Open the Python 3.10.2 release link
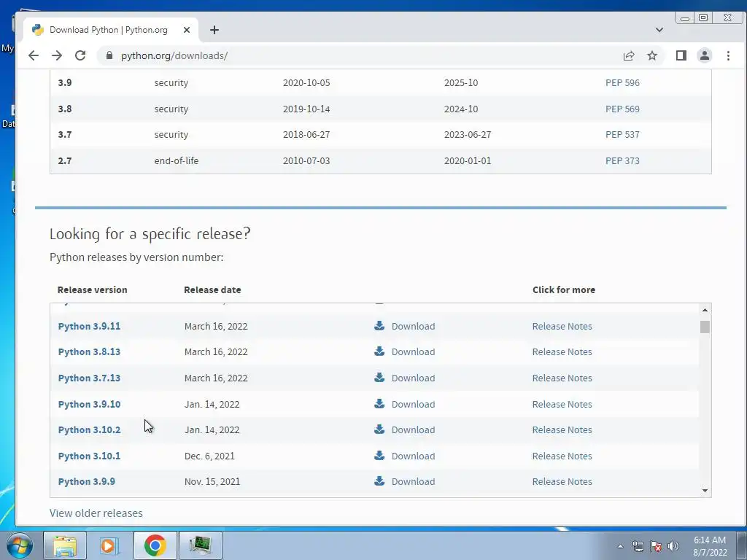Image resolution: width=747 pixels, height=560 pixels. pos(89,430)
